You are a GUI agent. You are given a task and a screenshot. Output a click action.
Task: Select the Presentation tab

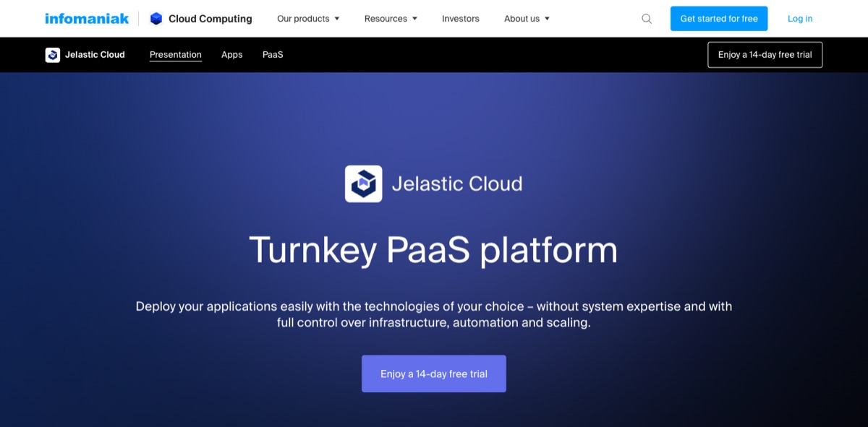[x=176, y=55]
